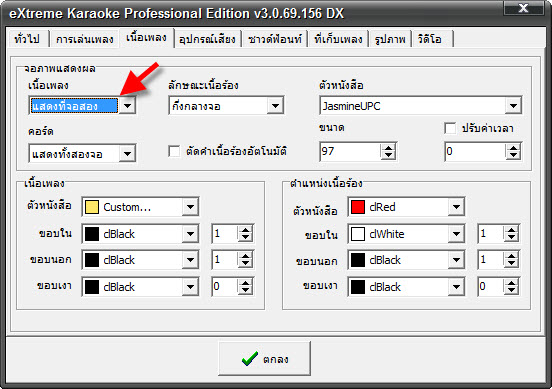
Task: Open lyrics ขอบนอก clBlack color dropdown
Action: pyautogui.click(x=190, y=260)
